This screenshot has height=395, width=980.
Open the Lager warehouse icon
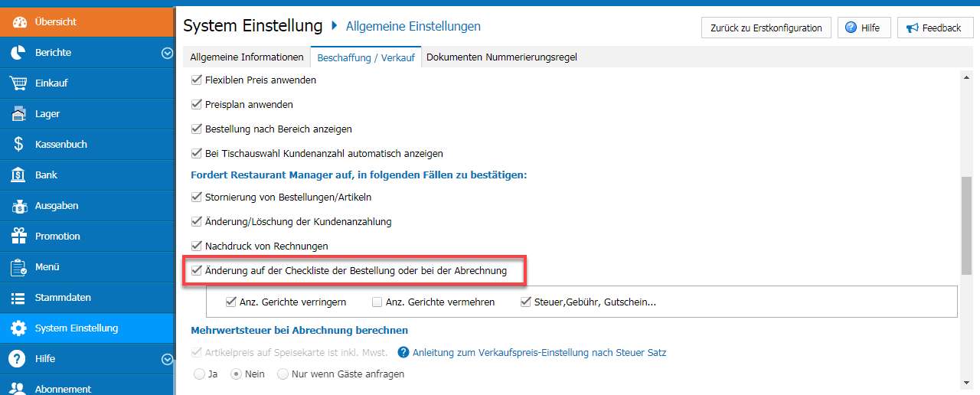tap(19, 114)
